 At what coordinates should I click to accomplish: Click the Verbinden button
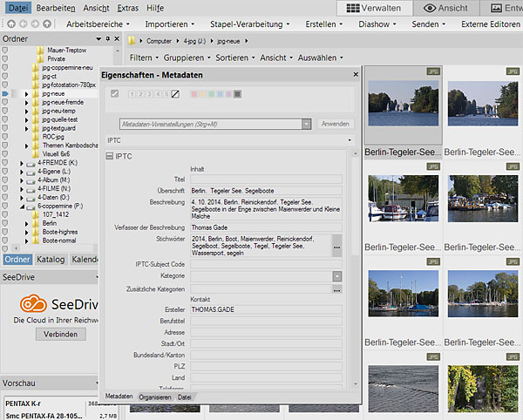60,334
